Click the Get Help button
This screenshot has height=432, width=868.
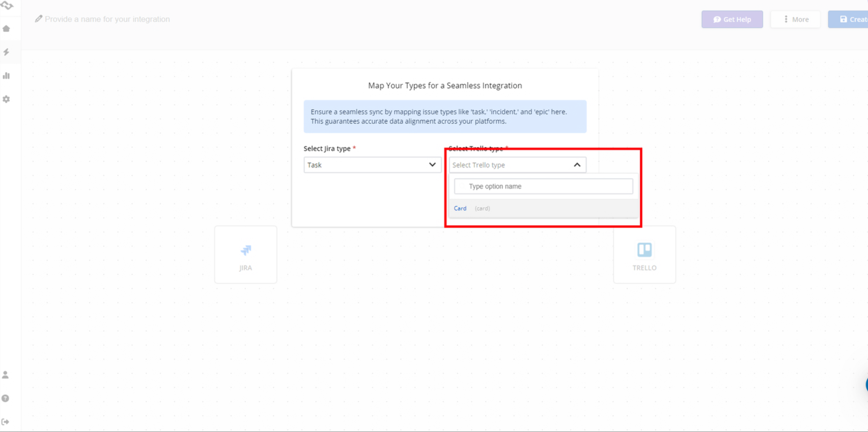(x=732, y=20)
